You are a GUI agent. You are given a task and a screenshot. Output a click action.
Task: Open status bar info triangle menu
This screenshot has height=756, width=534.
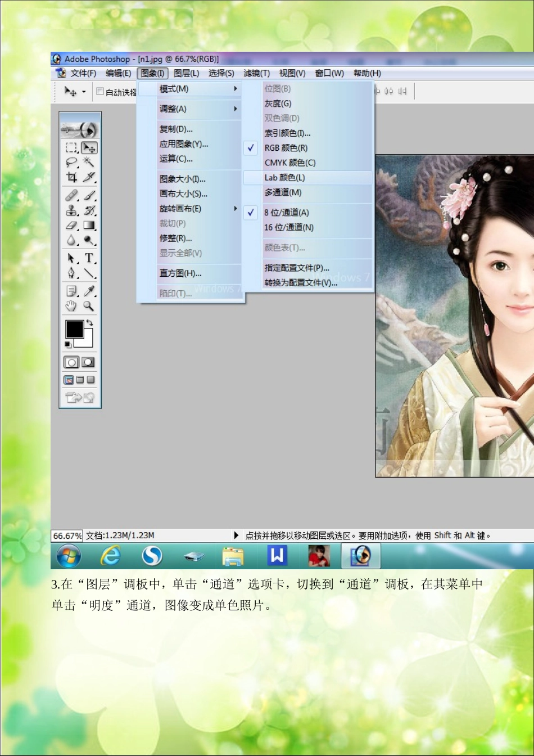point(236,535)
